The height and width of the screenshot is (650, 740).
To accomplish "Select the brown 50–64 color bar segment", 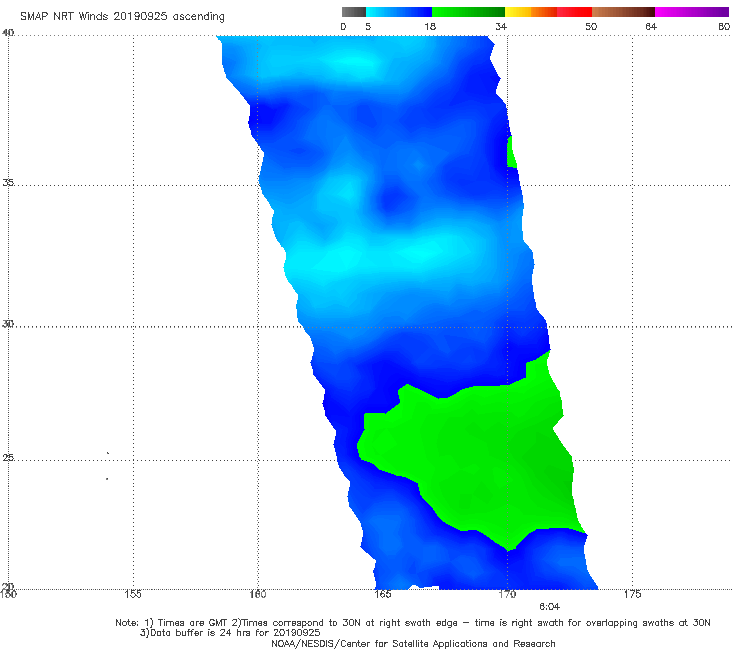I will click(623, 12).
